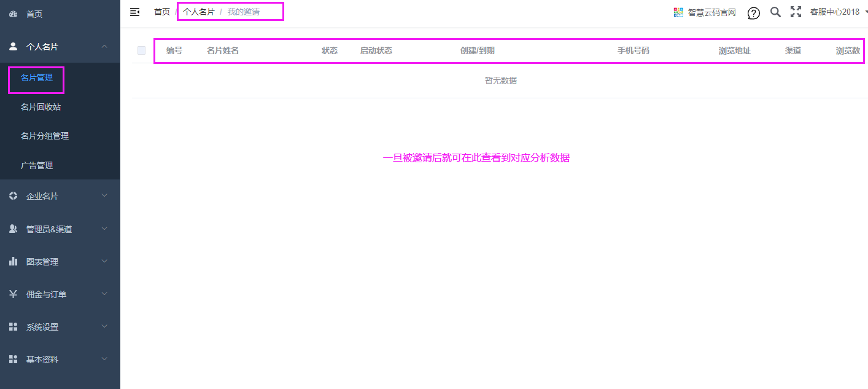Click the 首页 dashboard icon in sidebar
Viewport: 868px width, 389px height.
pos(14,14)
